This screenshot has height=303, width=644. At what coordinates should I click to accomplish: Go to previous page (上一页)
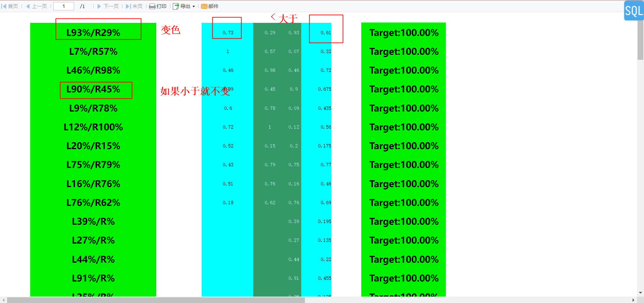point(37,6)
